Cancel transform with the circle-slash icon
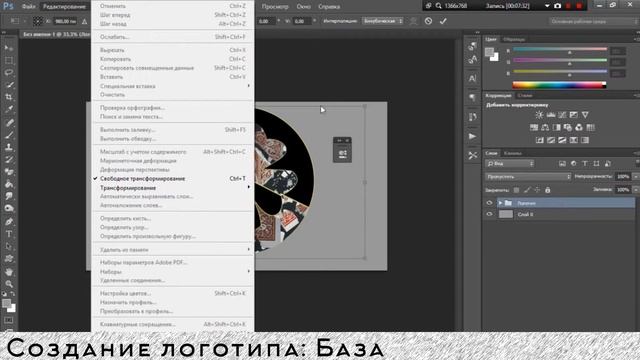Image resolution: width=640 pixels, height=360 pixels. click(x=428, y=21)
